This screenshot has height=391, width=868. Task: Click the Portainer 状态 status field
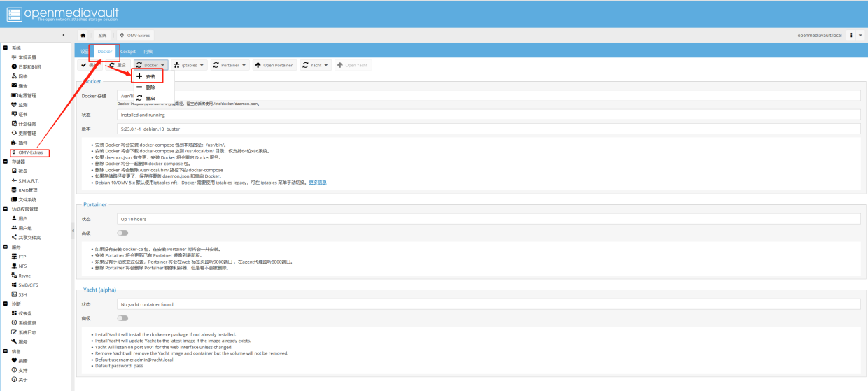[x=489, y=219]
